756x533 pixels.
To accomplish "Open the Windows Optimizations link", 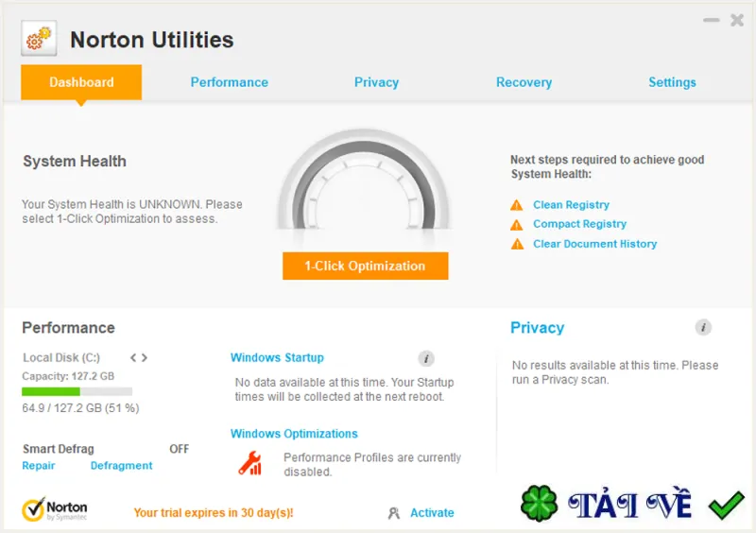I will point(294,434).
